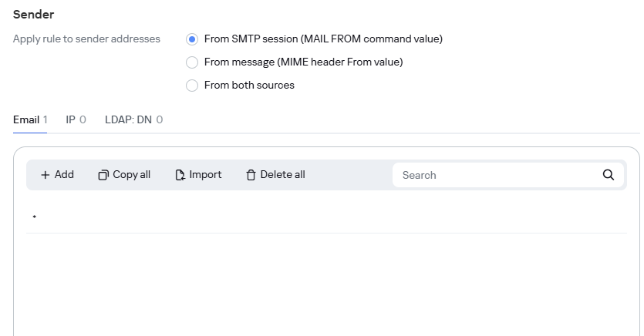Click the magnifier icon in Search box

pos(609,175)
